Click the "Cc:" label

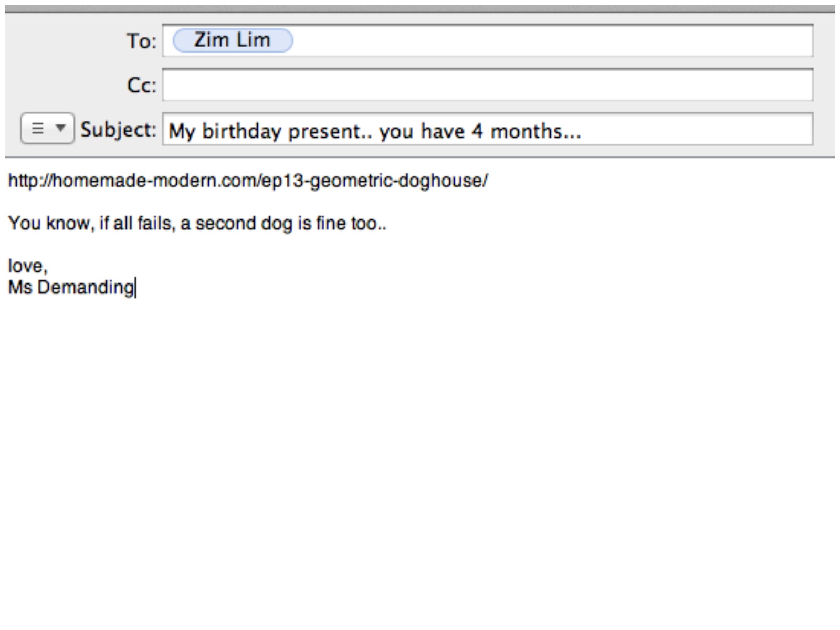tap(141, 85)
